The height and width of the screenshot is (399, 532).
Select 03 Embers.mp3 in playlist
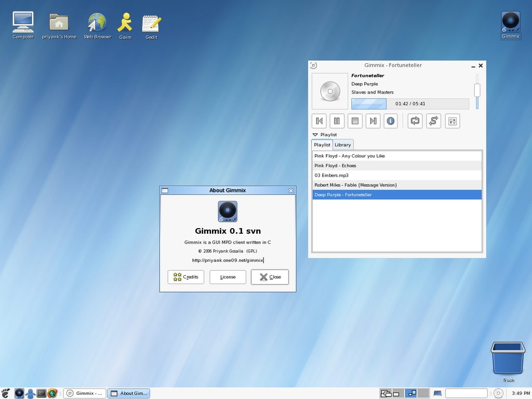397,176
